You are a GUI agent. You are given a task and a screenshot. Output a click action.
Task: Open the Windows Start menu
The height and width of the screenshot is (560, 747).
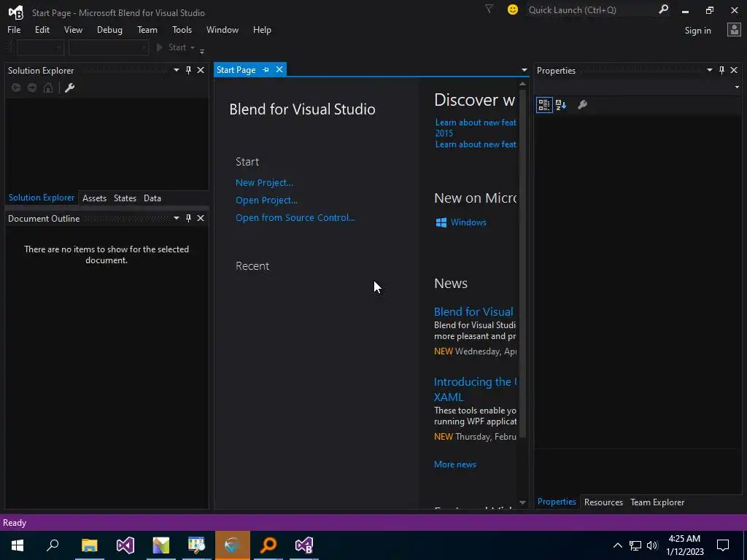(x=18, y=545)
